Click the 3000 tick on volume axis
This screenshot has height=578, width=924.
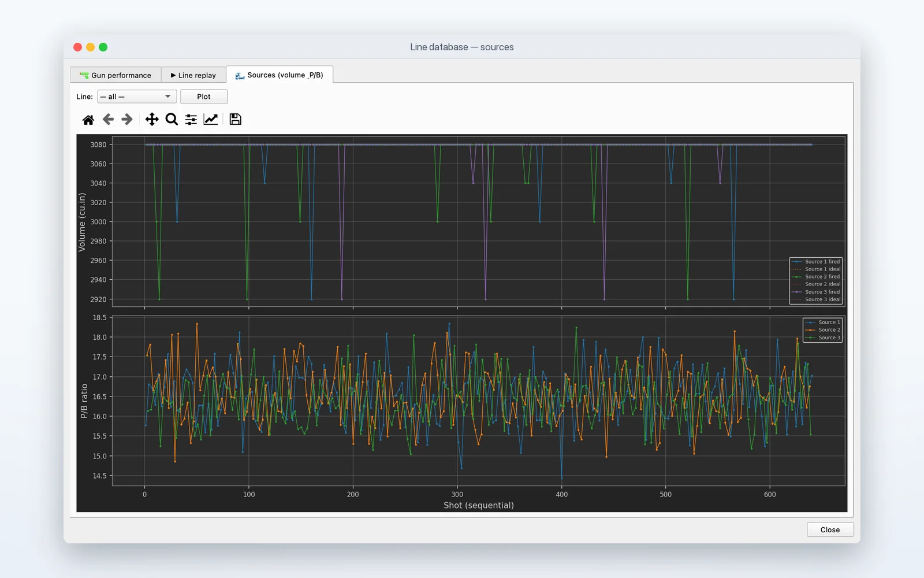point(98,222)
